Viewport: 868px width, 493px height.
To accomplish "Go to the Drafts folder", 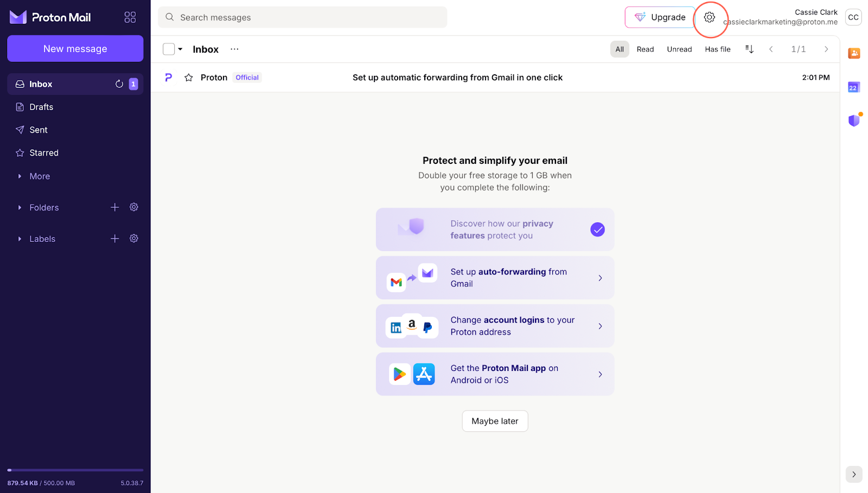I will (41, 107).
